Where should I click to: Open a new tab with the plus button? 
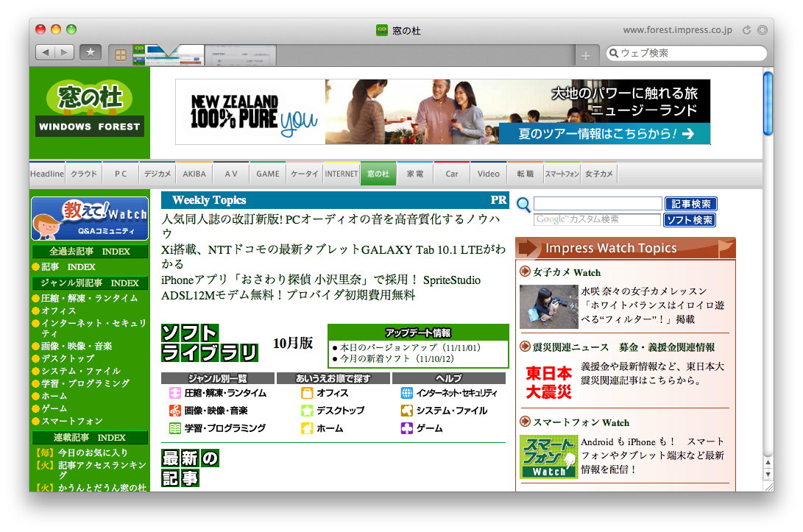point(587,54)
